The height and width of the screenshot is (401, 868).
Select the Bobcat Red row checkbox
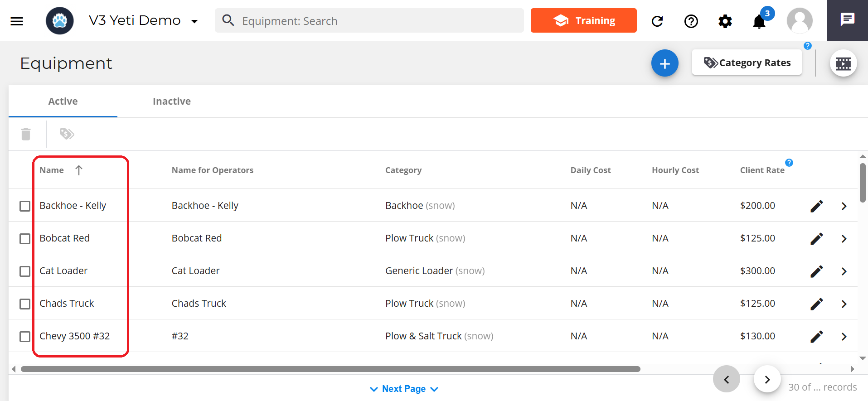25,239
